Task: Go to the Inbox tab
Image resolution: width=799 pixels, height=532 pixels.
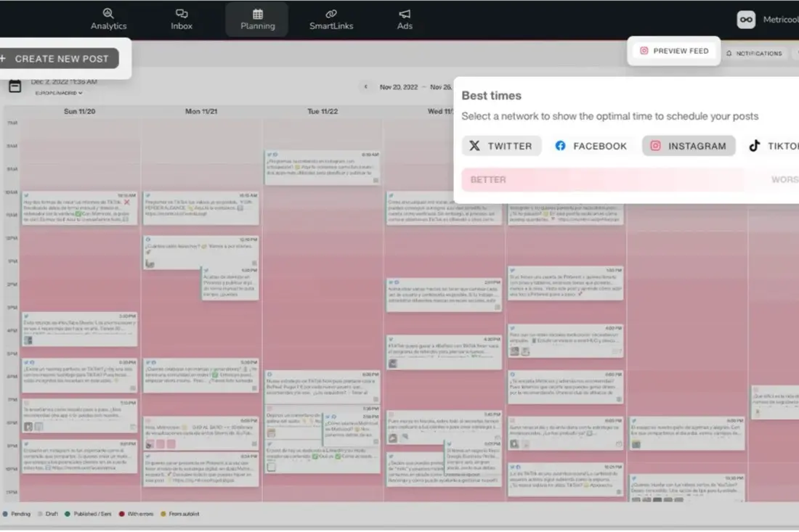Action: [182, 20]
